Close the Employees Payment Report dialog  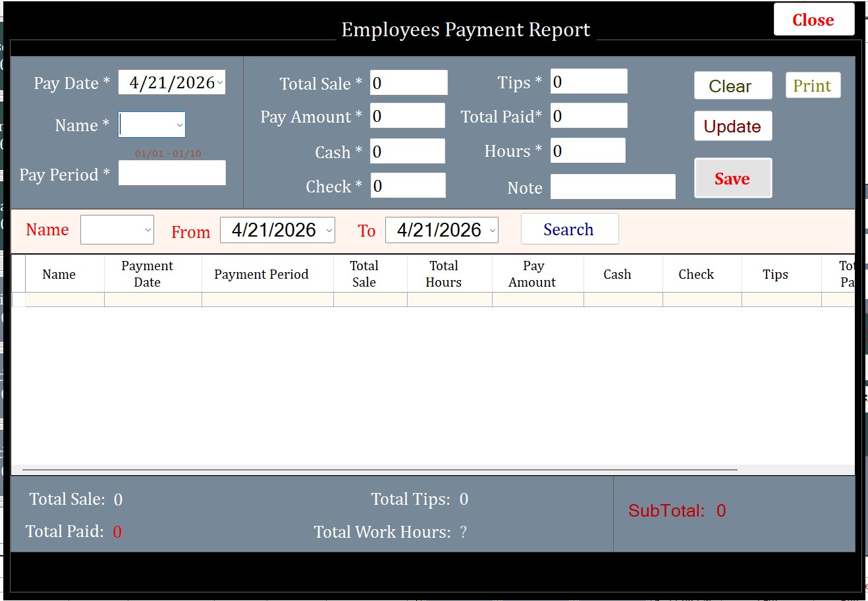813,20
